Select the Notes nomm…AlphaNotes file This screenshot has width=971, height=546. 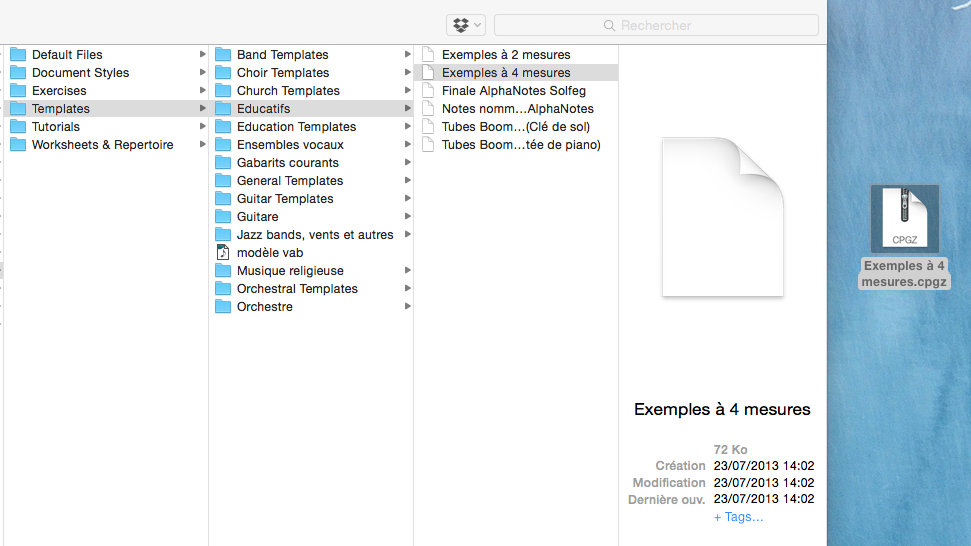(517, 109)
